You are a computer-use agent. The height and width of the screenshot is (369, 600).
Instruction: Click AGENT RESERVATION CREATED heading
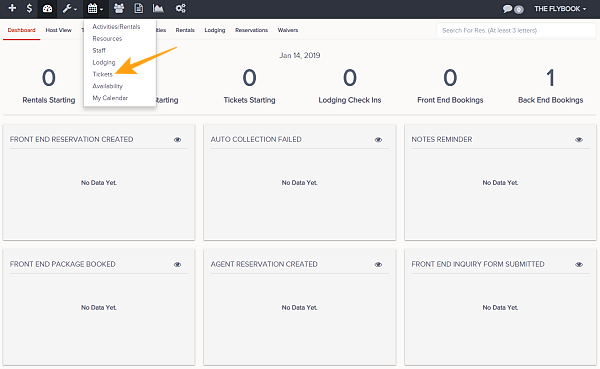[264, 264]
